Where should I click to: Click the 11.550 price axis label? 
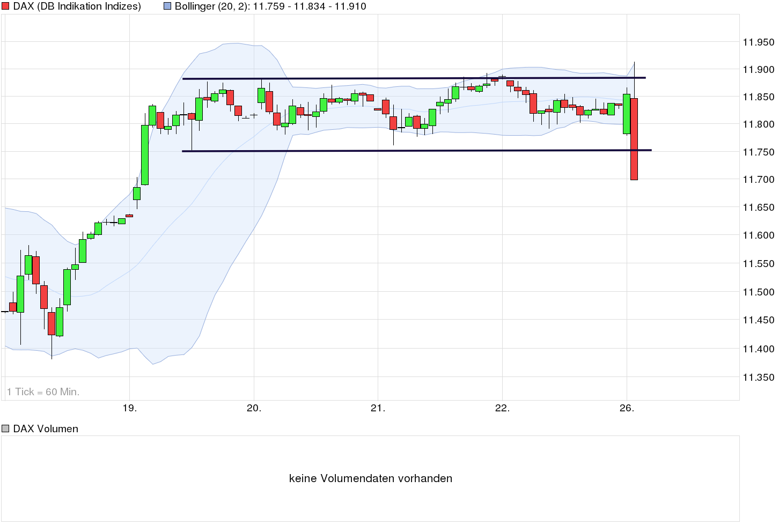(x=758, y=264)
